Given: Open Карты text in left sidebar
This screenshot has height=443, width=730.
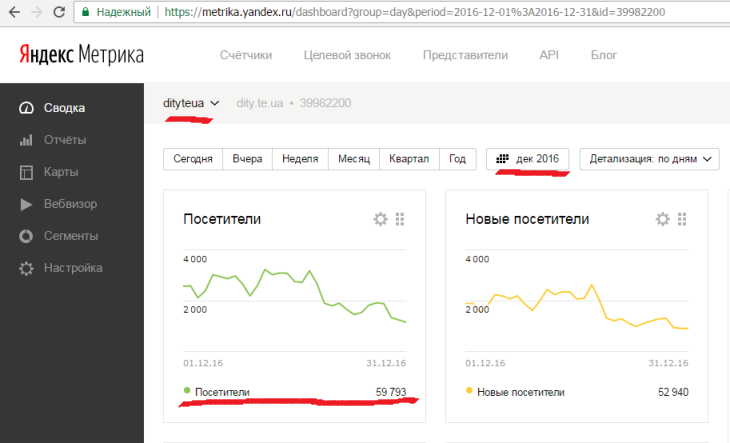Looking at the screenshot, I should [x=61, y=172].
